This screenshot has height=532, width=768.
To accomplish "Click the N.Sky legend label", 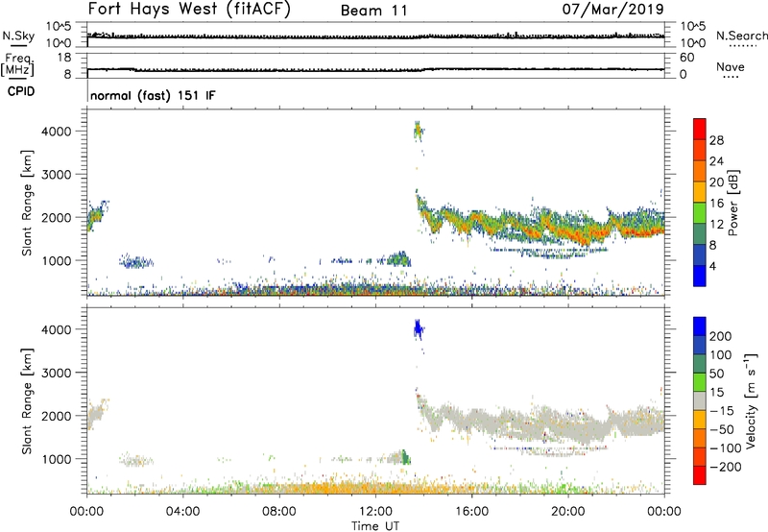I will (18, 36).
